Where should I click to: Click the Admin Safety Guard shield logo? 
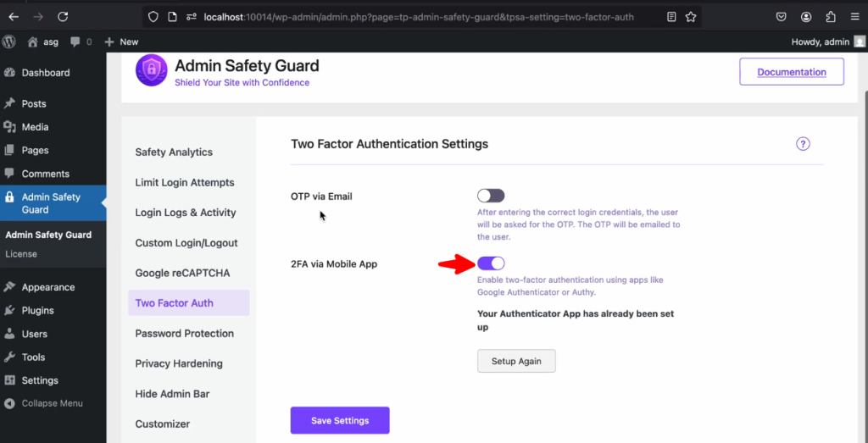152,70
